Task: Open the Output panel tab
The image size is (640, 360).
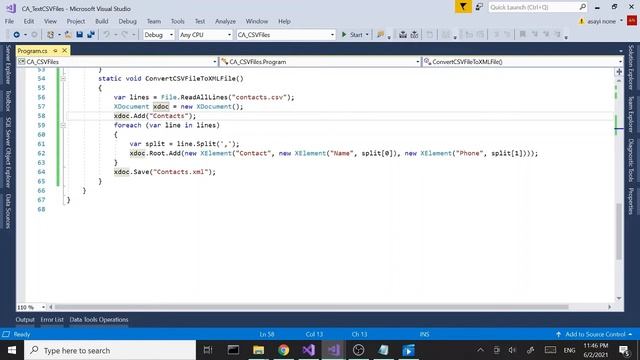Action: point(25,320)
